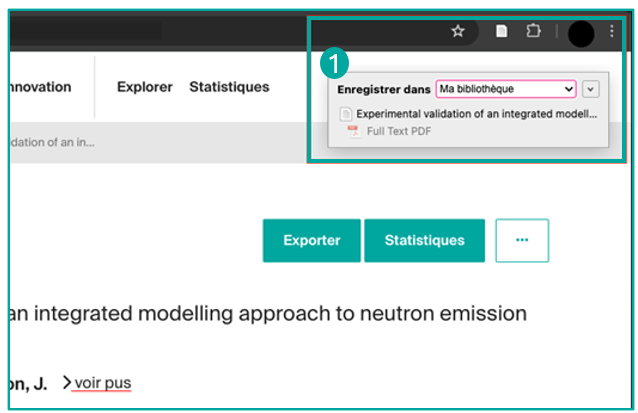Expand the arrow button next to Ma bibliothèque

[590, 89]
